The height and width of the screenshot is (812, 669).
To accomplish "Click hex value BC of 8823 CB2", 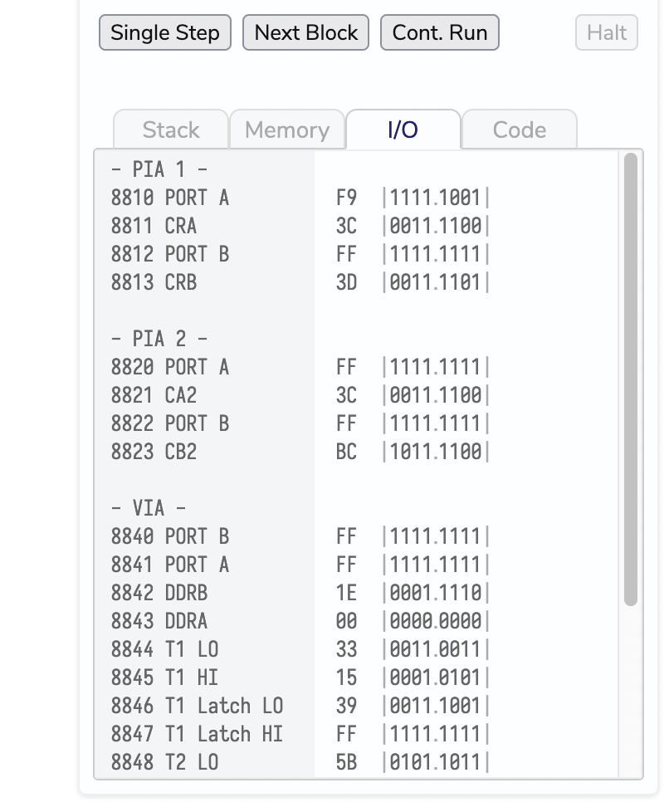I will (x=346, y=452).
